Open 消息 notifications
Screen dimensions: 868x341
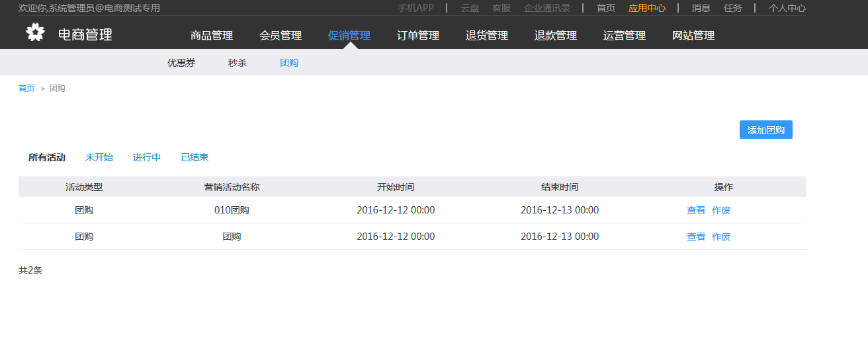tap(701, 8)
